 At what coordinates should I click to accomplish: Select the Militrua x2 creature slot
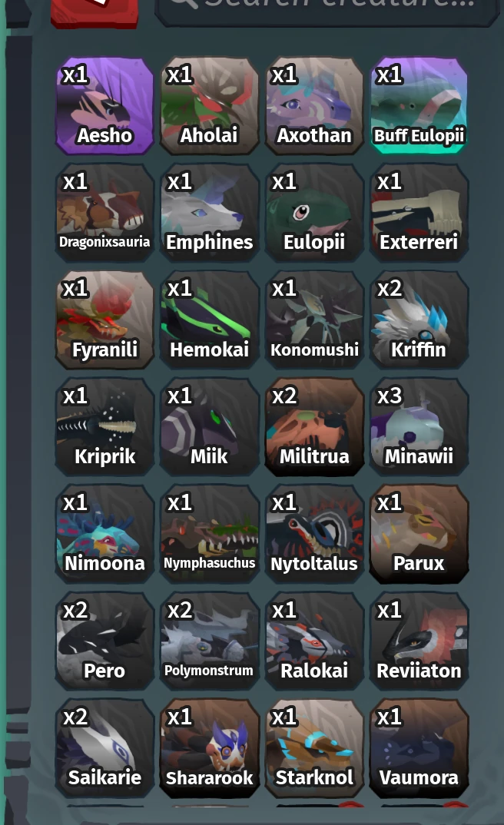pyautogui.click(x=314, y=426)
